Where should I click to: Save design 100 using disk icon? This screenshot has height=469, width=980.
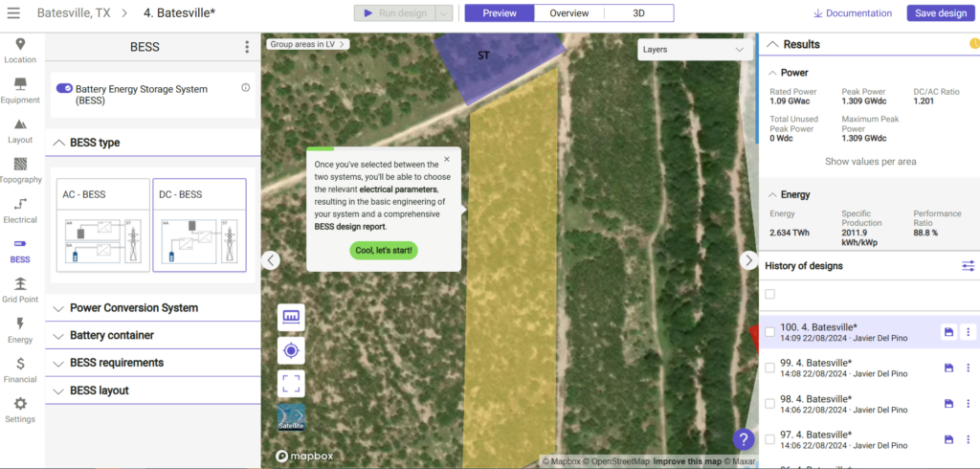click(x=948, y=332)
